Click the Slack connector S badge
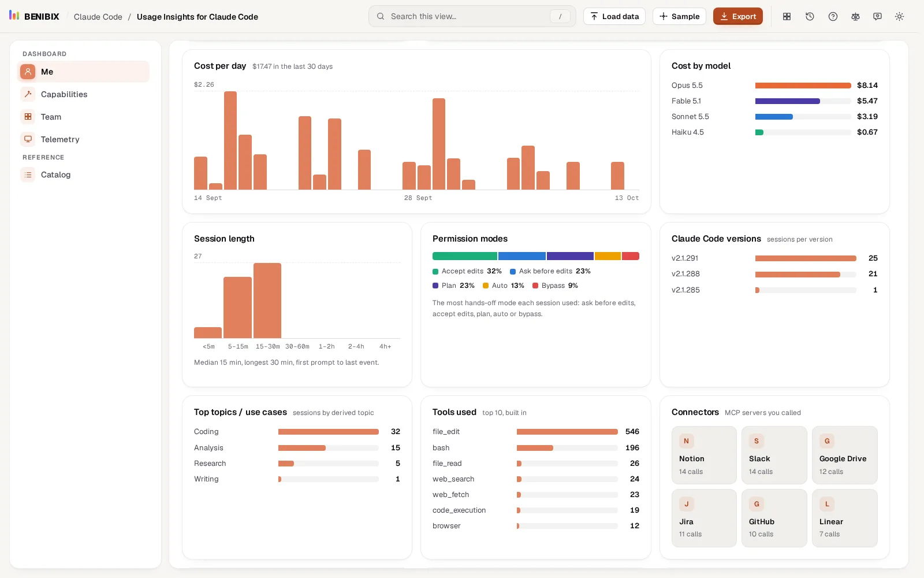The height and width of the screenshot is (578, 924). 756,441
